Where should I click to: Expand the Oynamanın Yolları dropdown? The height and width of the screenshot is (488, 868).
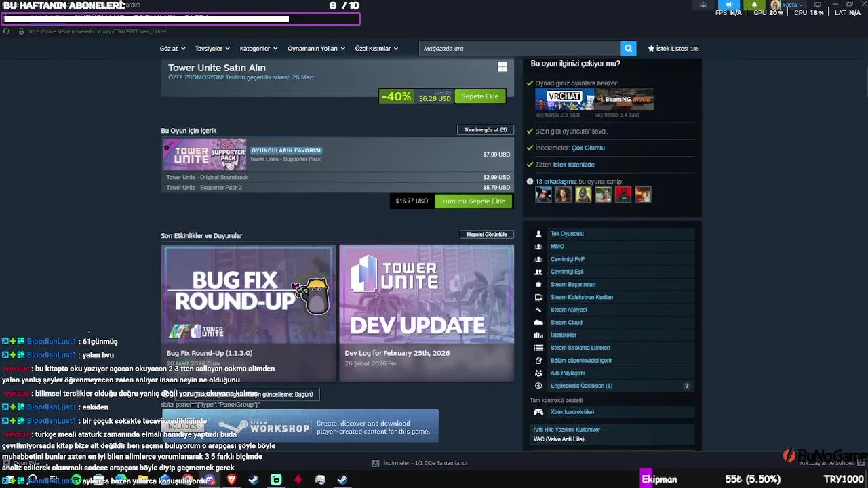(x=316, y=49)
